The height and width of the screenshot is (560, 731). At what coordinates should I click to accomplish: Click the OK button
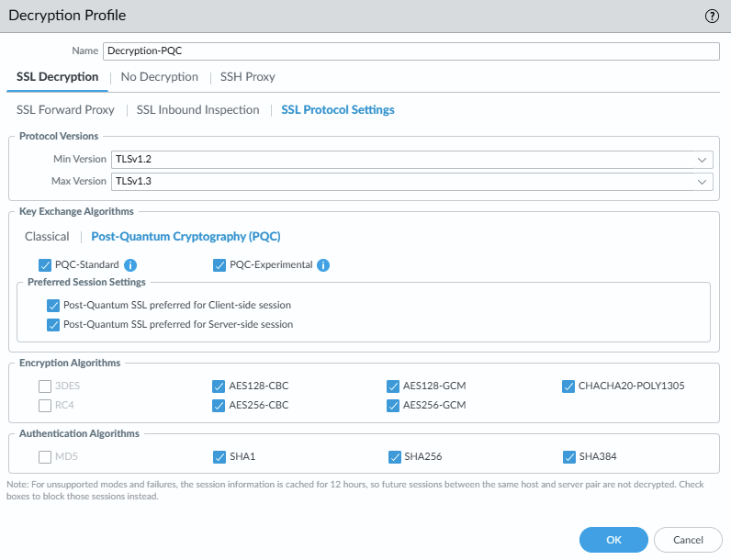tap(613, 540)
